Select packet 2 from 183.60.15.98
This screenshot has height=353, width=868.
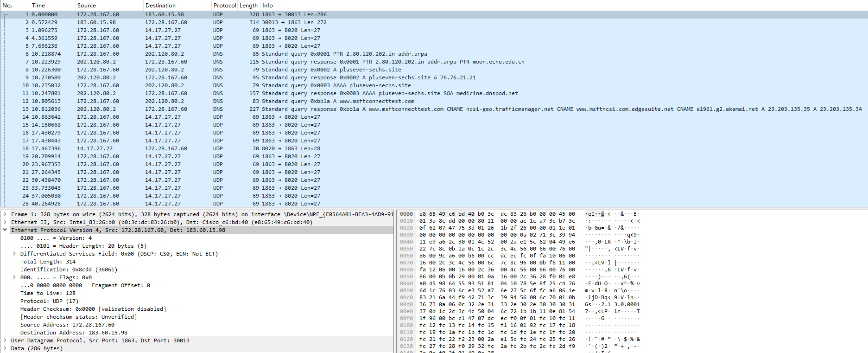[x=434, y=22]
